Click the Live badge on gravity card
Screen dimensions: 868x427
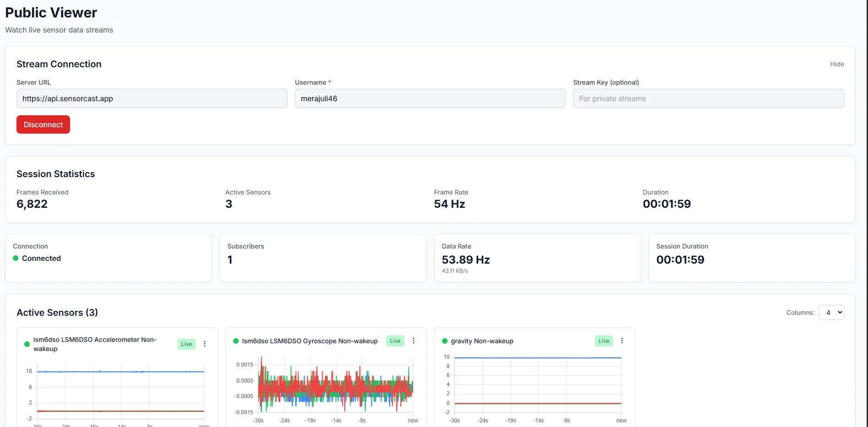604,341
